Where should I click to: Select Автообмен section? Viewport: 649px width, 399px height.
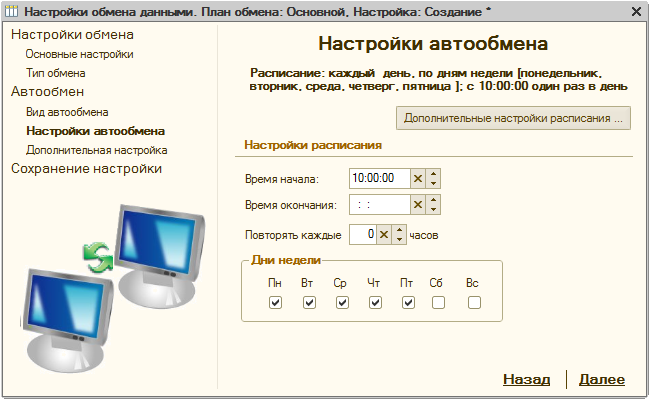point(48,91)
